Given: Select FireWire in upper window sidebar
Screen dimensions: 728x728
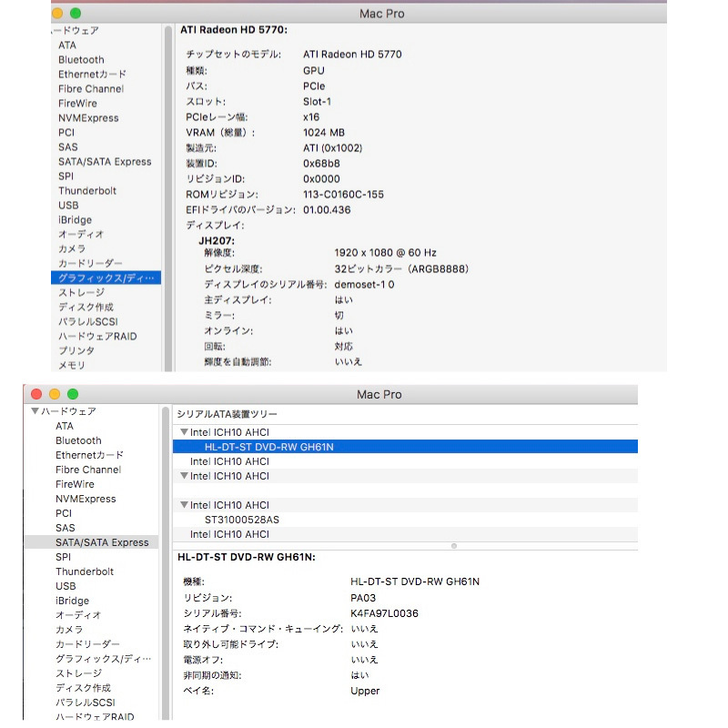Looking at the screenshot, I should 77,103.
